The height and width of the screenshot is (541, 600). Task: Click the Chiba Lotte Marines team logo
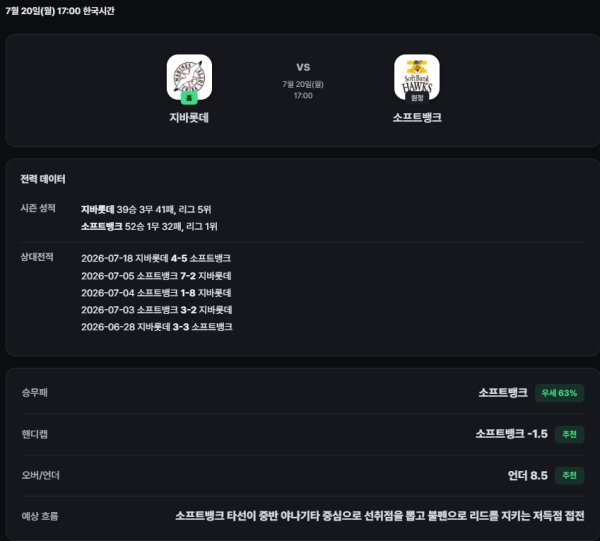coord(189,77)
